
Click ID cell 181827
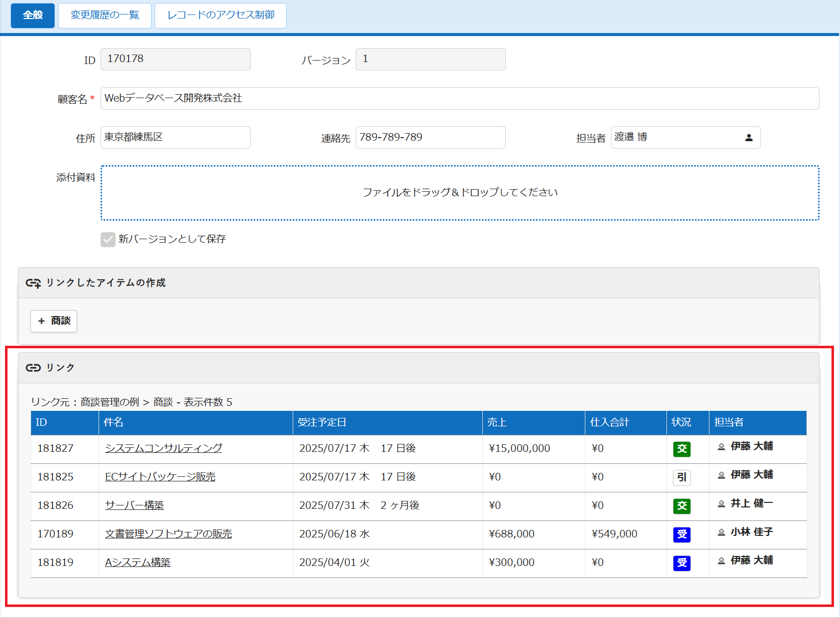[65, 449]
